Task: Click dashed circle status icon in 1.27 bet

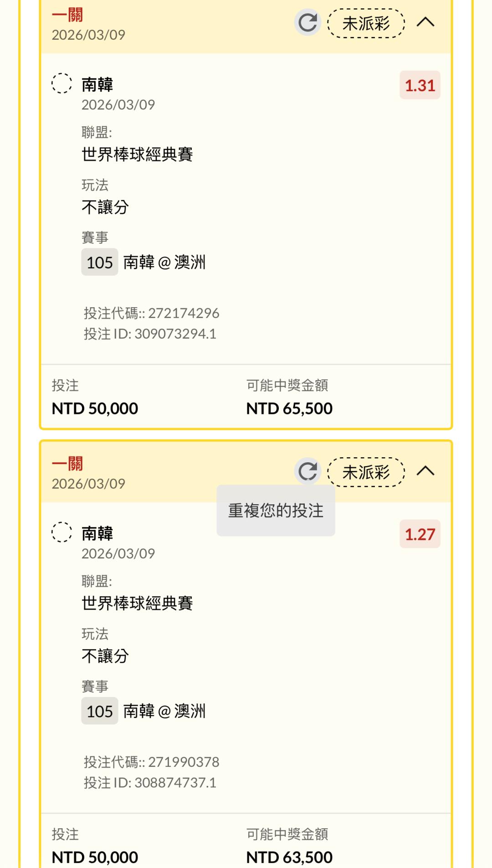Action: click(x=61, y=532)
